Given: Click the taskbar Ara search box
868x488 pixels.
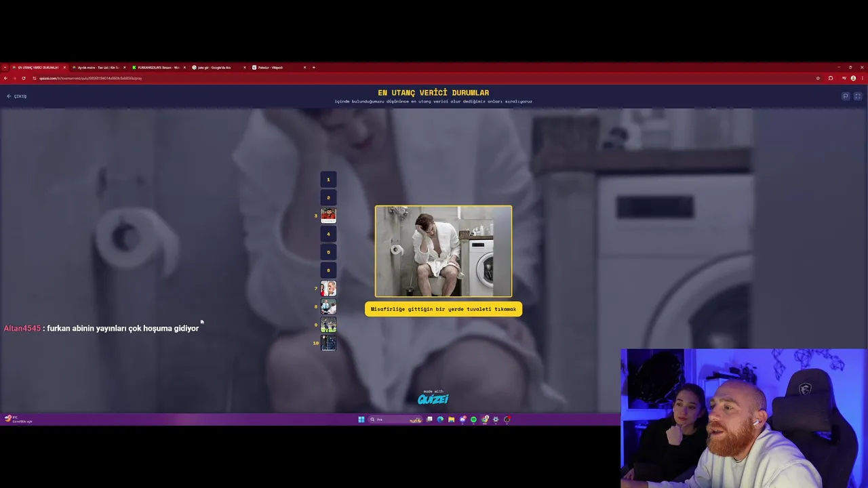Looking at the screenshot, I should (x=395, y=420).
